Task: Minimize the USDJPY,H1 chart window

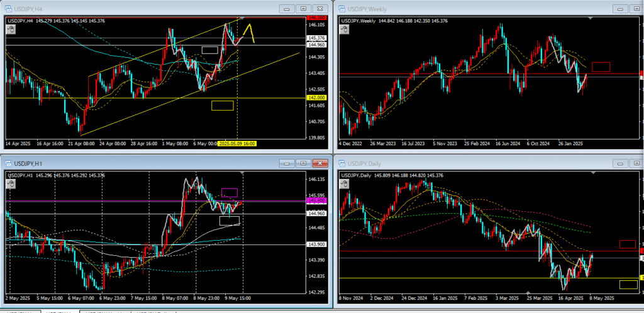Action: click(x=287, y=163)
